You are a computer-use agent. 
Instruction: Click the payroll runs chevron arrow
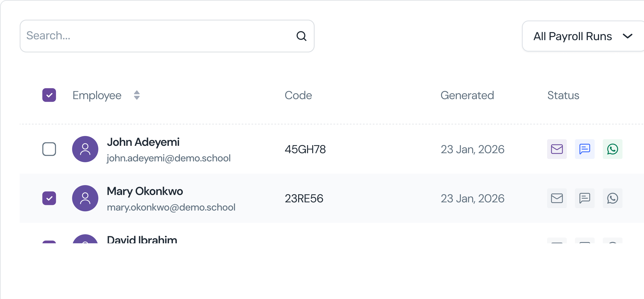[627, 36]
